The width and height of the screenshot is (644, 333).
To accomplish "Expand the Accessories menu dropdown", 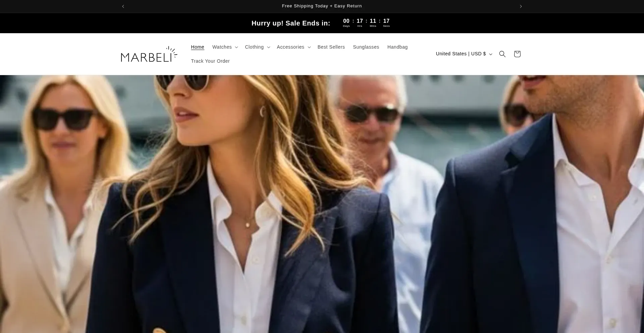I will (293, 47).
